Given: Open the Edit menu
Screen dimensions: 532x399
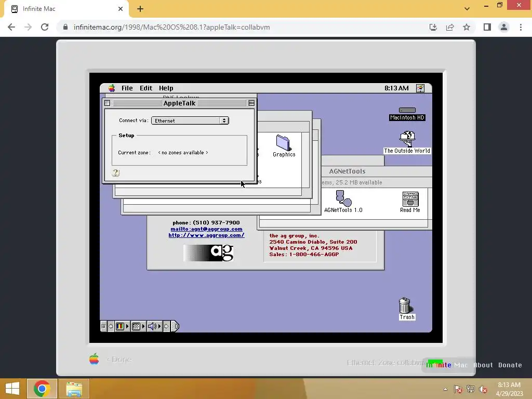Looking at the screenshot, I should (x=146, y=88).
